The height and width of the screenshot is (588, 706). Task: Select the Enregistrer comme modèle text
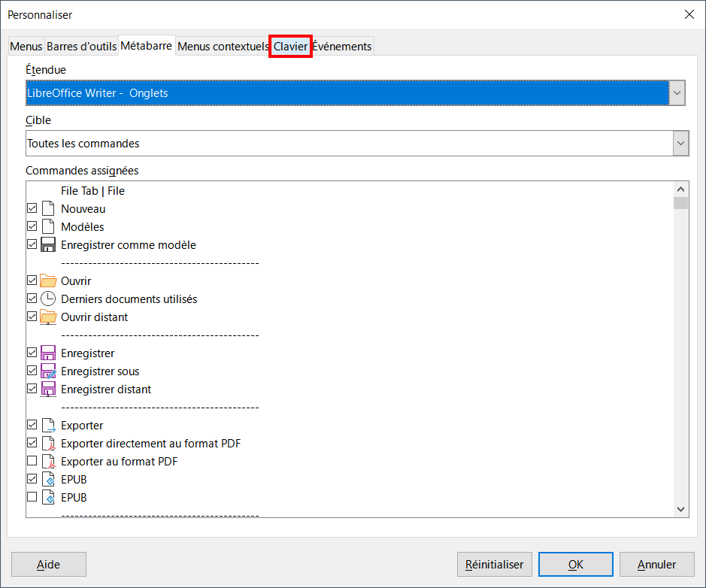tap(129, 245)
